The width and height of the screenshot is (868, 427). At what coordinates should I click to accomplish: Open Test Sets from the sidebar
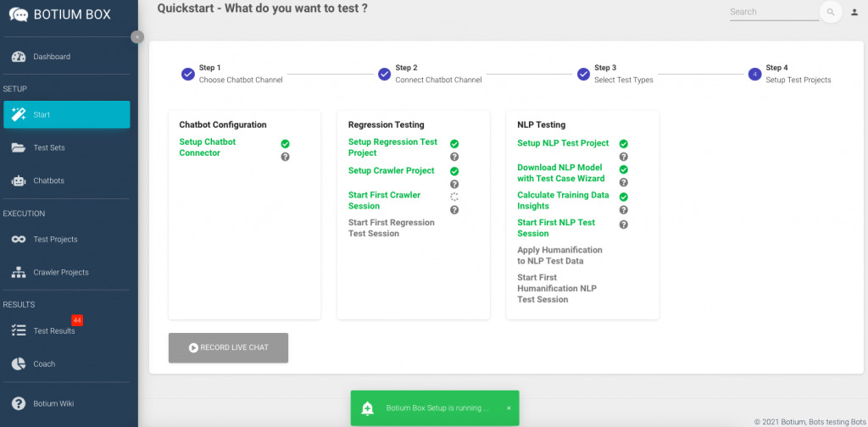coord(49,147)
